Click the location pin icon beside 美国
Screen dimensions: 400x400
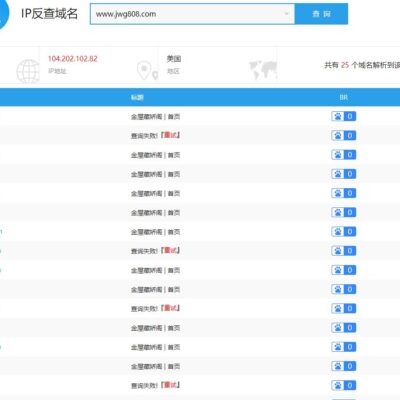point(147,71)
